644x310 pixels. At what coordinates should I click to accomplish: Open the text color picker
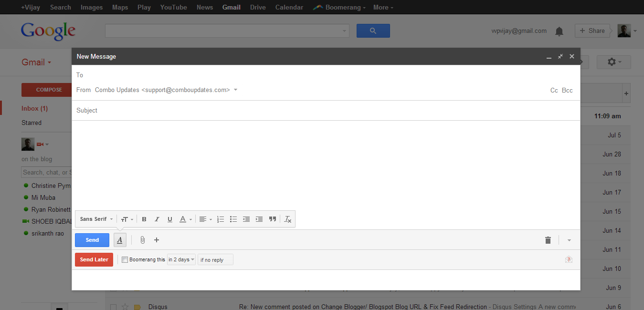185,219
